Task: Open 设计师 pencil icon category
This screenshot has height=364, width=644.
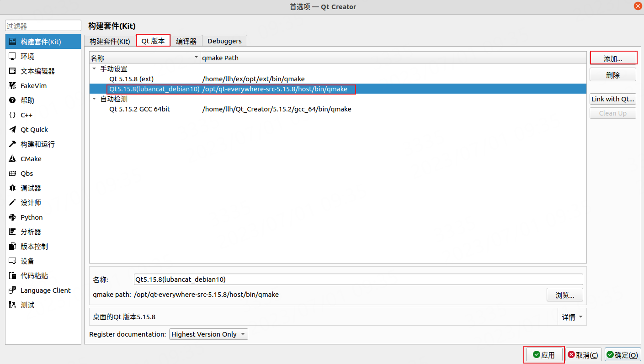Action: point(12,203)
